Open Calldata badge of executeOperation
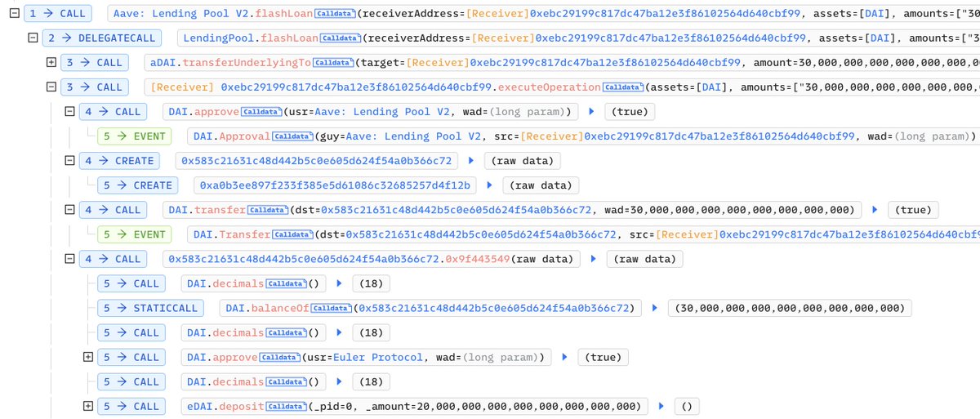Image resolution: width=980 pixels, height=419 pixels. pyautogui.click(x=622, y=87)
